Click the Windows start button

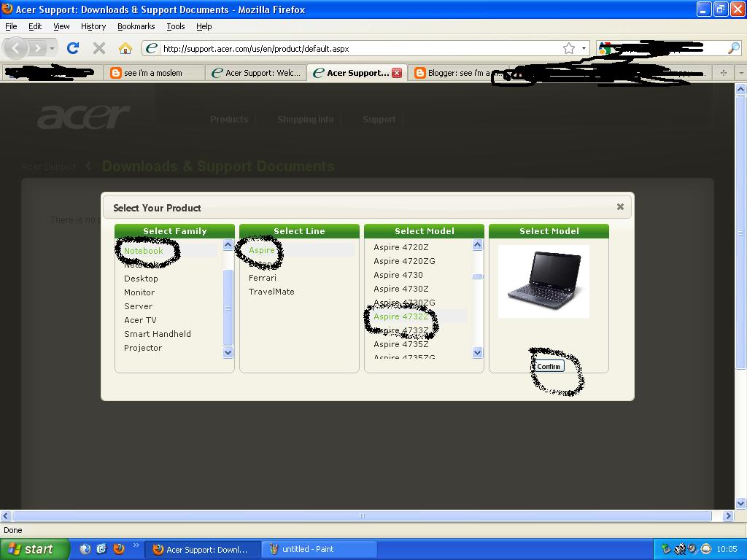click(34, 550)
